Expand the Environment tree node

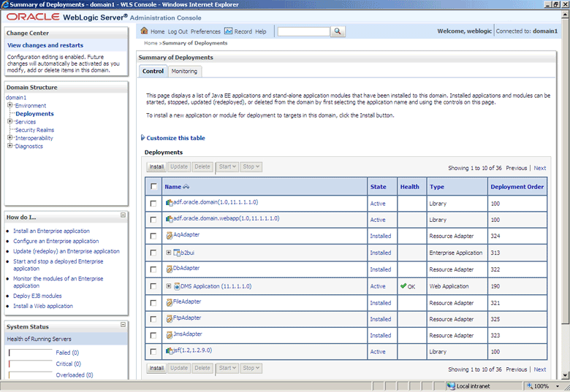[x=10, y=105]
